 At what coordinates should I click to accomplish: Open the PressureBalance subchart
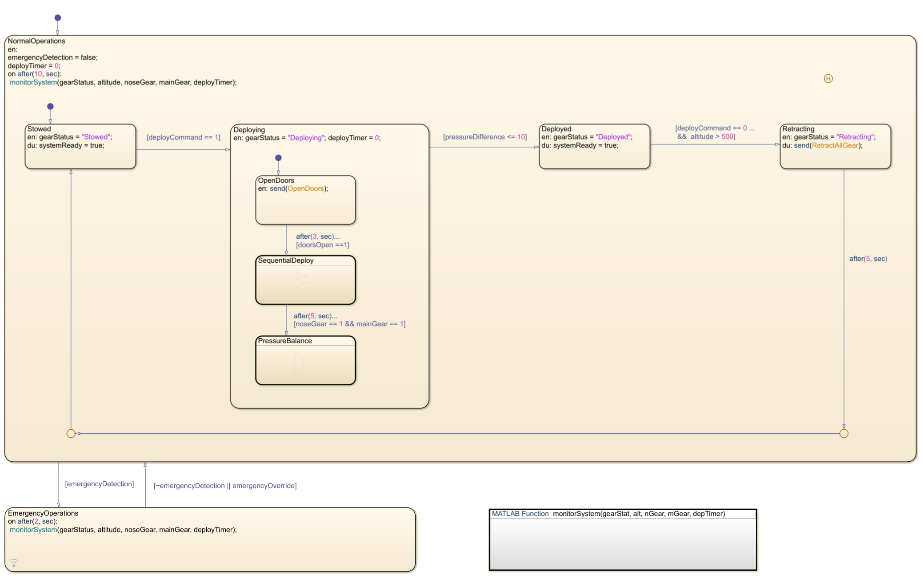[305, 360]
